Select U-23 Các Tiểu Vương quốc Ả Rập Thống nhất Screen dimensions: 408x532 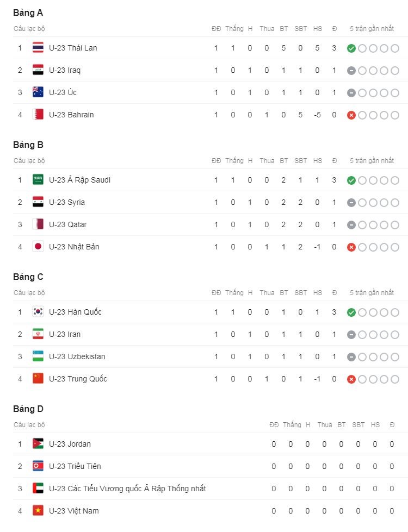127,489
